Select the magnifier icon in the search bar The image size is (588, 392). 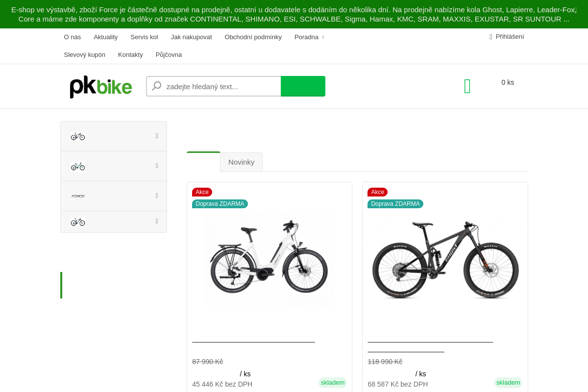pos(156,86)
